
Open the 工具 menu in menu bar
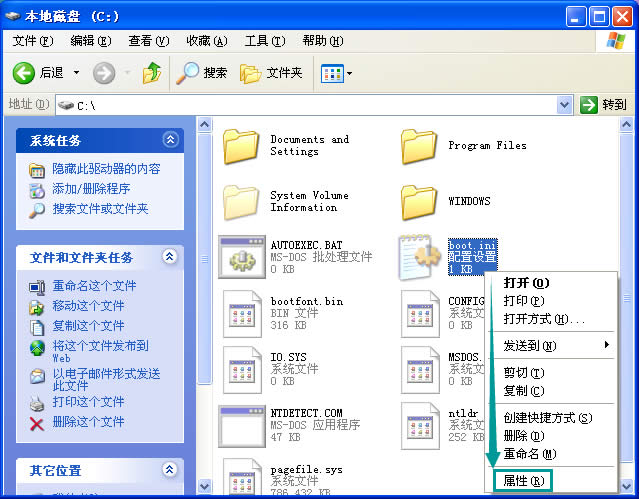tap(263, 41)
